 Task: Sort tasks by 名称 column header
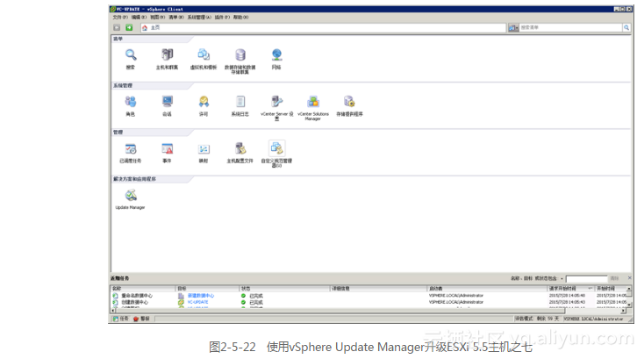(x=143, y=289)
